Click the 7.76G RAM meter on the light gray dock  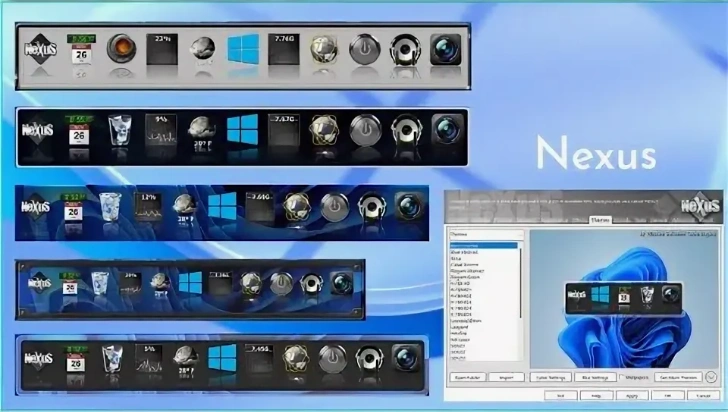(284, 49)
